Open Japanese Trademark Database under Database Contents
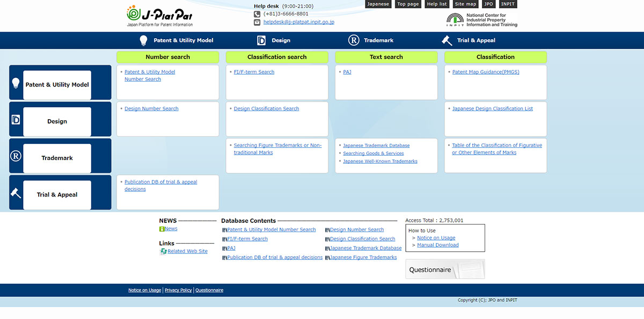644x319 pixels. pos(365,249)
